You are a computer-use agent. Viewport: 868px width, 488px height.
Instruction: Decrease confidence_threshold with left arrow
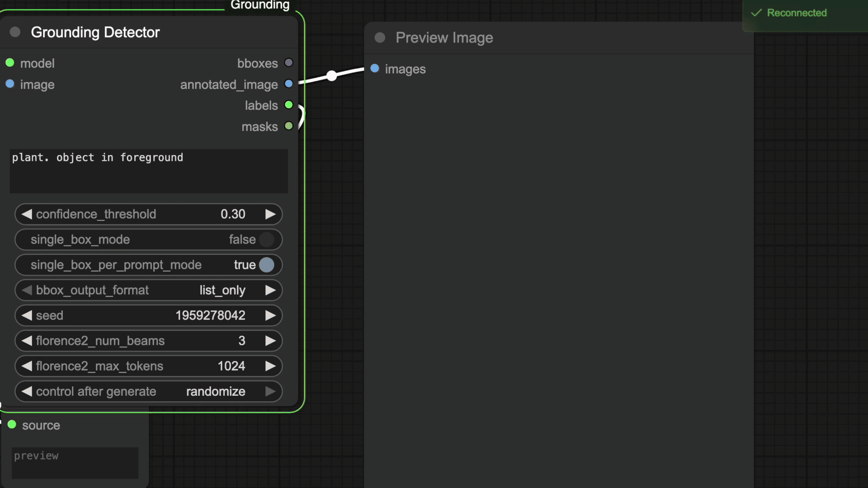[27, 214]
